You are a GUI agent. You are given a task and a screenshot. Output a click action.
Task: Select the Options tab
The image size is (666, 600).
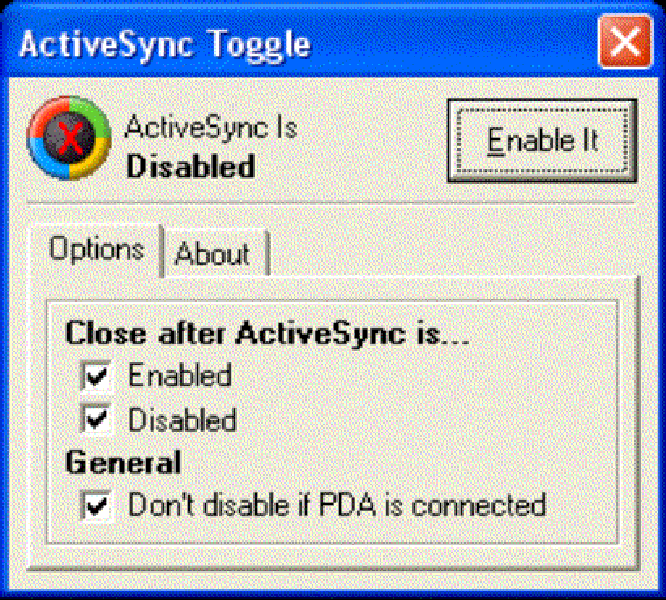96,249
